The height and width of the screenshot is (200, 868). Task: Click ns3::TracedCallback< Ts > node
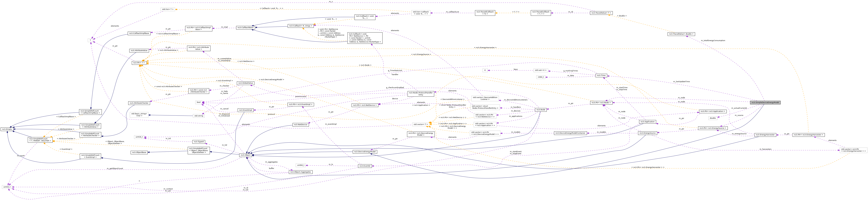point(485,13)
